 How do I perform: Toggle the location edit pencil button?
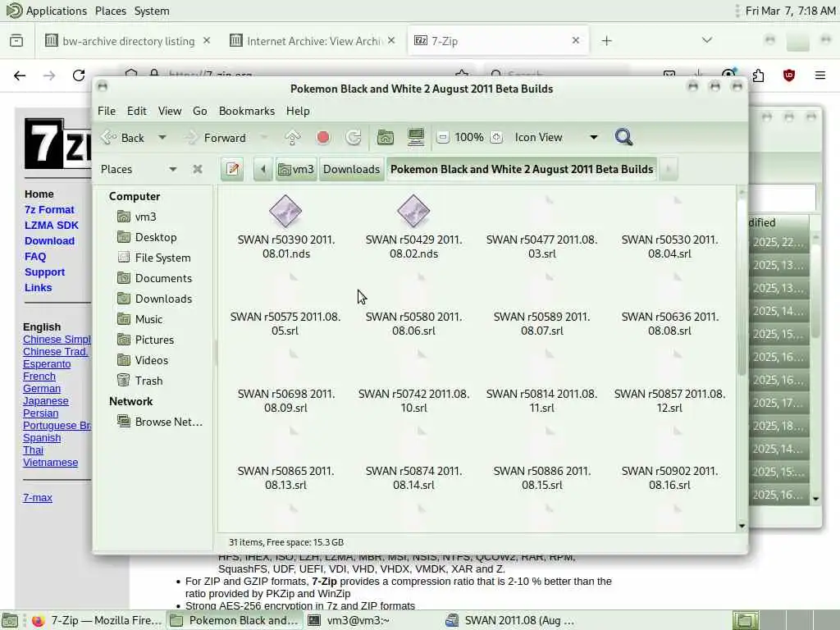(x=232, y=169)
